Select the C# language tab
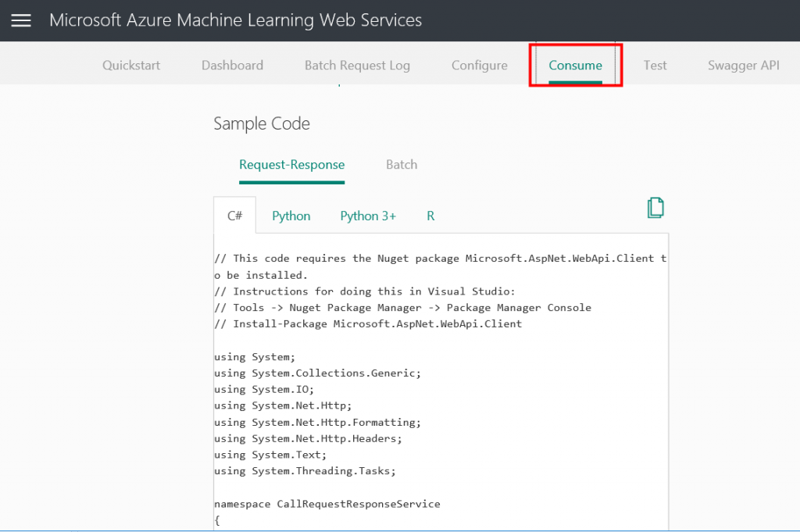800x532 pixels. 234,216
